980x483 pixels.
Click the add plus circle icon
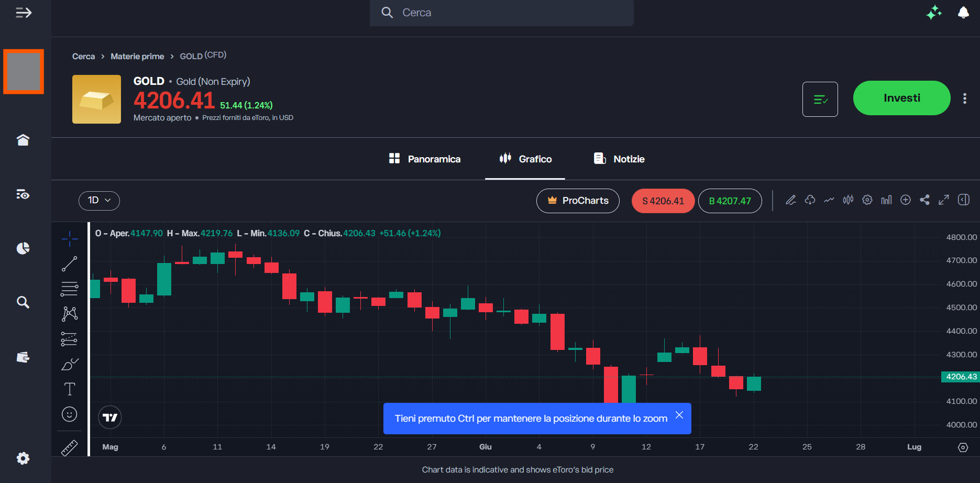[906, 200]
